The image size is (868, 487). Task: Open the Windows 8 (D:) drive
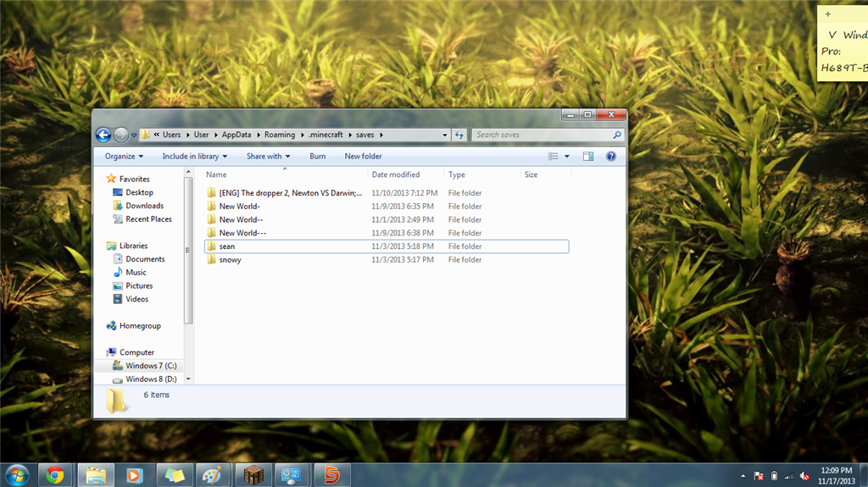tap(151, 379)
